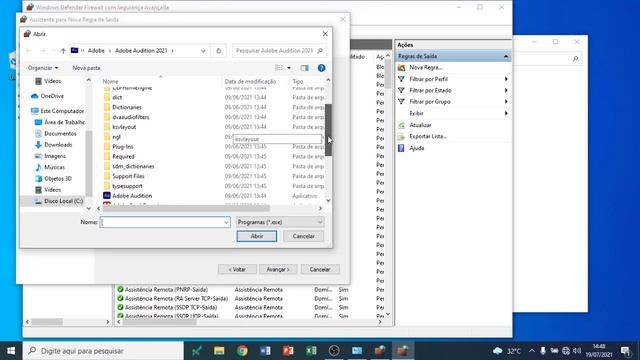Refresh the Adobe Audition 2021 folder view

pos(219,51)
